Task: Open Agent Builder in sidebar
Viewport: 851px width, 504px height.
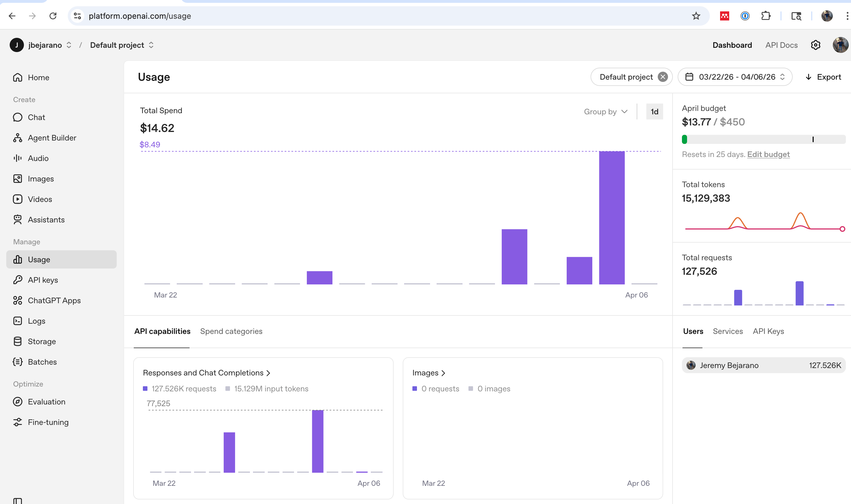Action: tap(61, 138)
